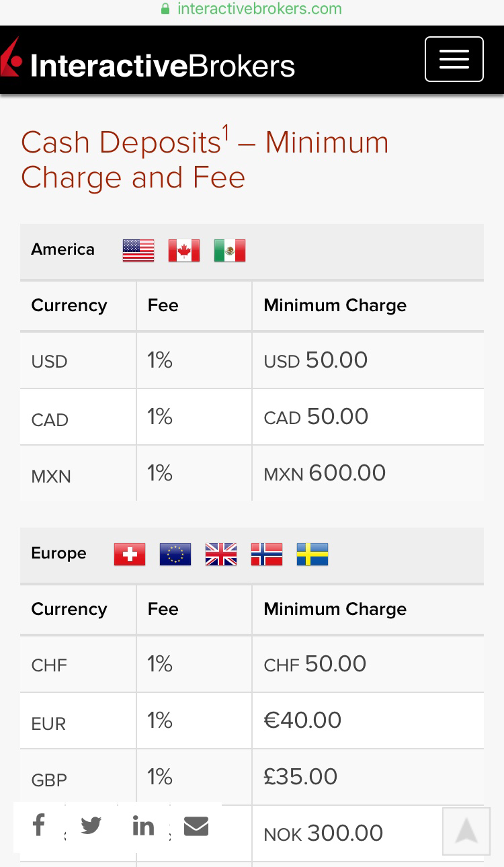Share the page on Twitter
The width and height of the screenshot is (504, 867).
pyautogui.click(x=91, y=825)
